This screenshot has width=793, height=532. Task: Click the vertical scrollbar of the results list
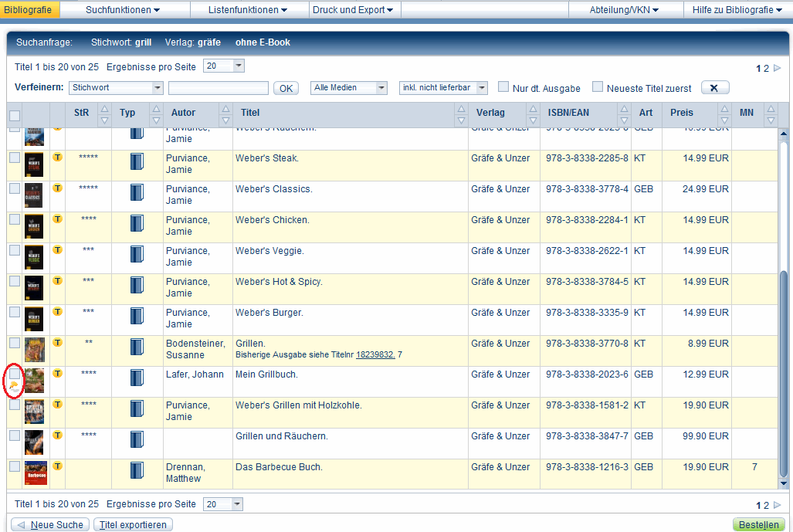(785, 371)
